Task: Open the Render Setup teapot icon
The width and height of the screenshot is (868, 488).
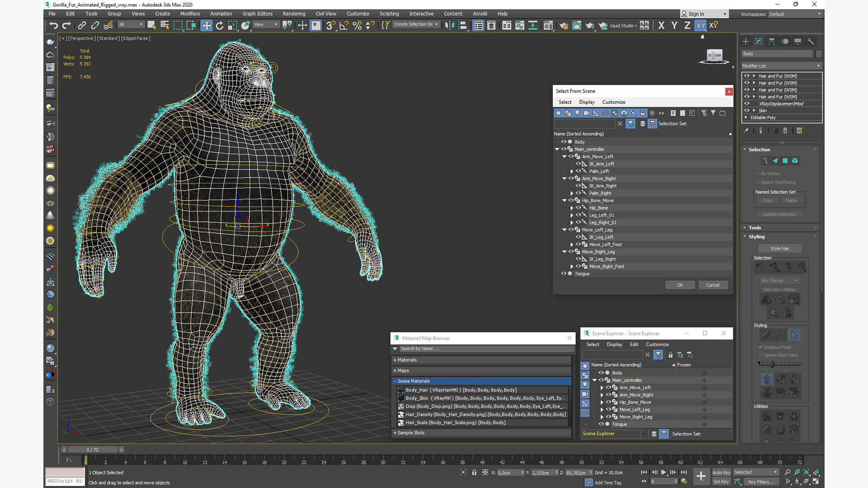Action: (564, 25)
